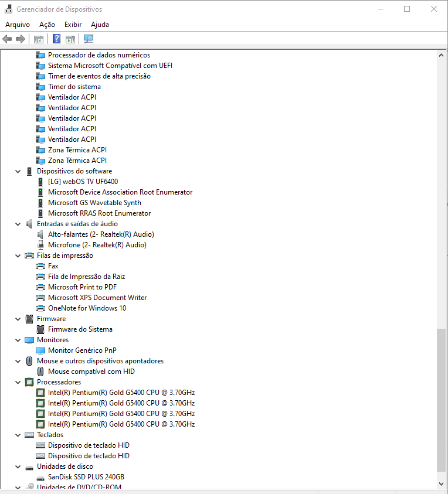Click the icon beside Mouse compatível com HID
This screenshot has height=494, width=448.
click(x=40, y=372)
